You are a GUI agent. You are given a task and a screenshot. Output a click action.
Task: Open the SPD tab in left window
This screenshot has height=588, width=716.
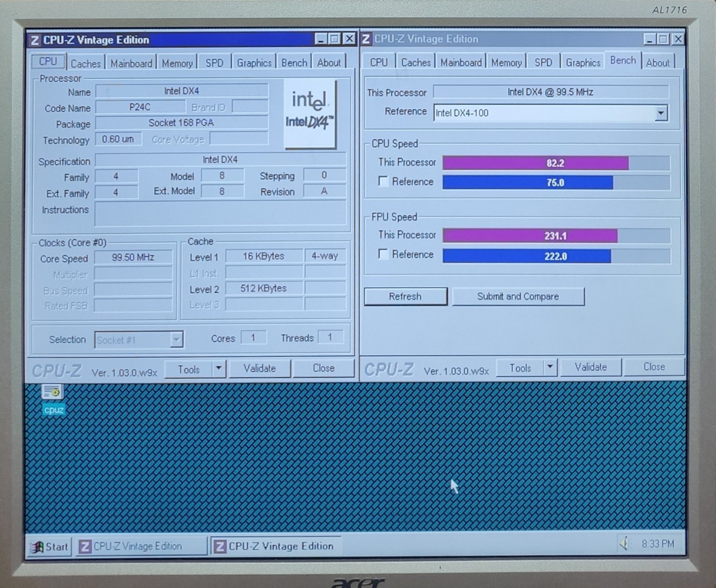215,63
